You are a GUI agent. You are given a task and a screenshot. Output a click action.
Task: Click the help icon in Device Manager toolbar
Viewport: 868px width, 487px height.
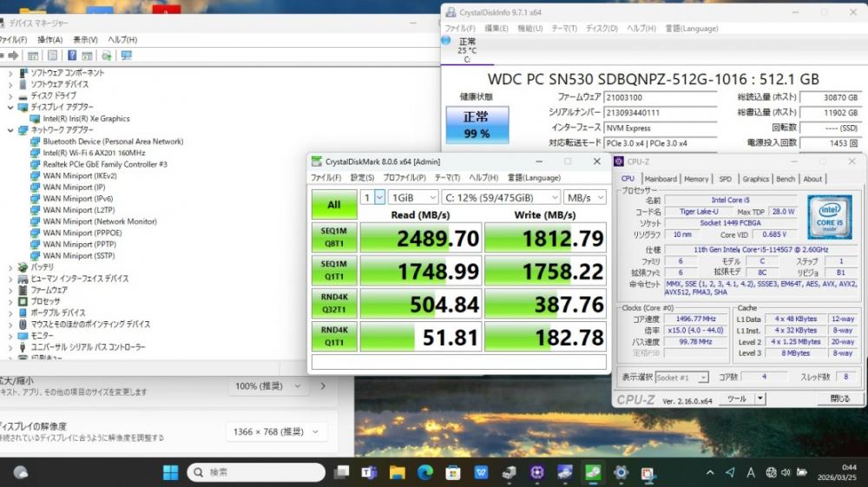tap(70, 56)
